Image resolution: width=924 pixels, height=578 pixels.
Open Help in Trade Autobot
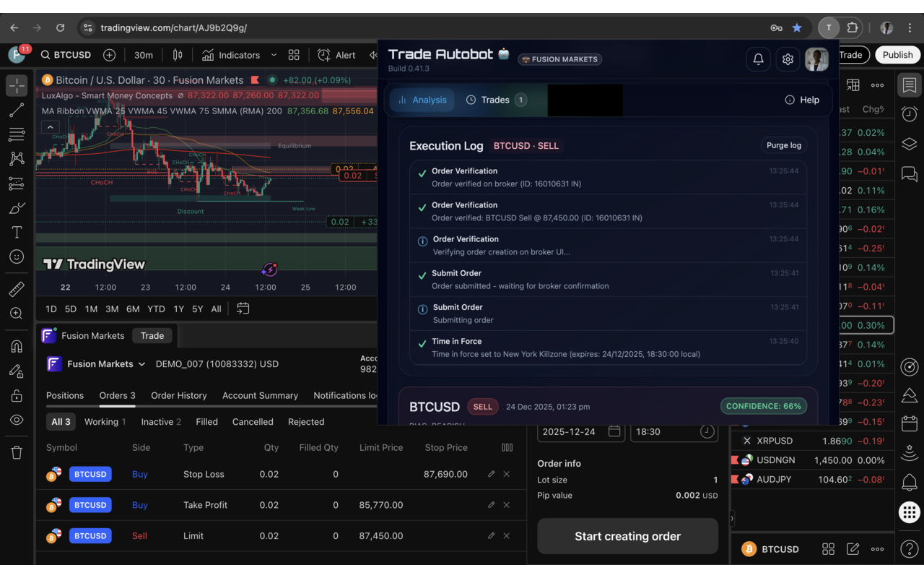pos(802,100)
